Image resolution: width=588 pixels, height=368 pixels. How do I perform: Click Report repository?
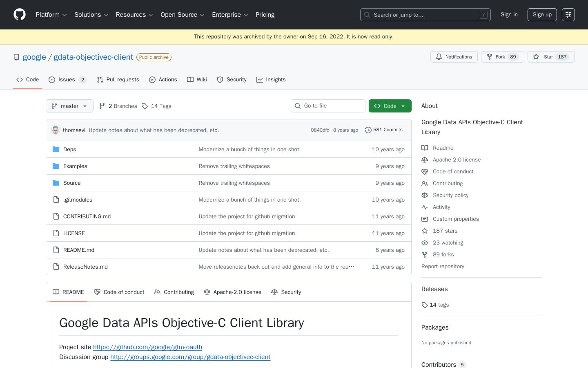click(443, 266)
